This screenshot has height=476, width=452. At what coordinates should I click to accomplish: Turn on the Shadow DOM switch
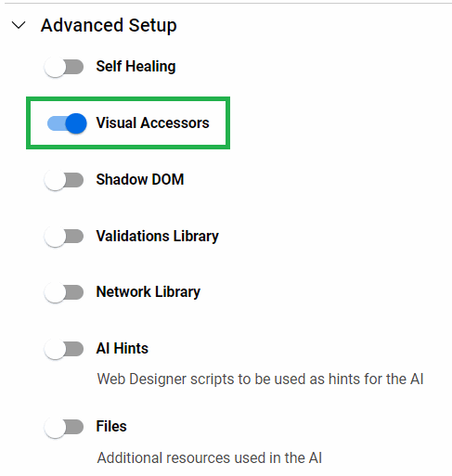(64, 180)
